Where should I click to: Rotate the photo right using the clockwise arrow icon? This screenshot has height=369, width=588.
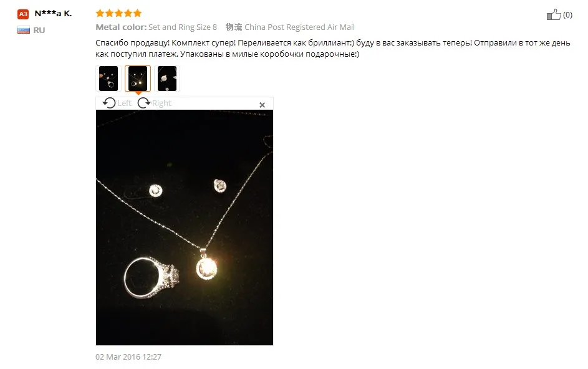click(144, 103)
